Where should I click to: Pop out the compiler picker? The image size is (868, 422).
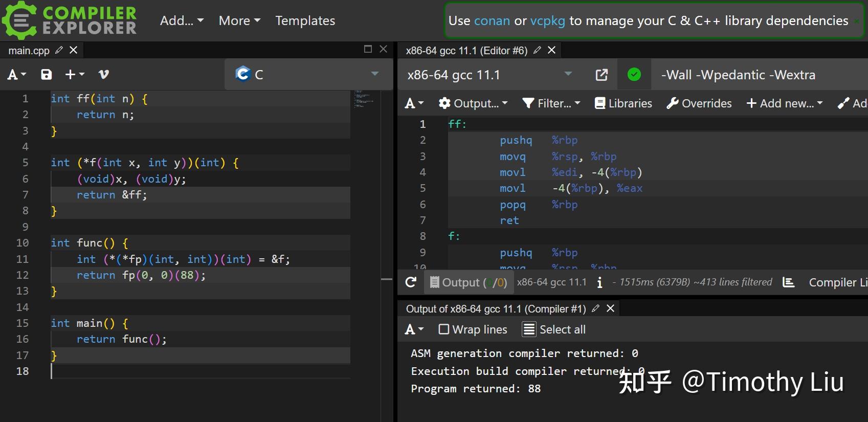[x=602, y=75]
